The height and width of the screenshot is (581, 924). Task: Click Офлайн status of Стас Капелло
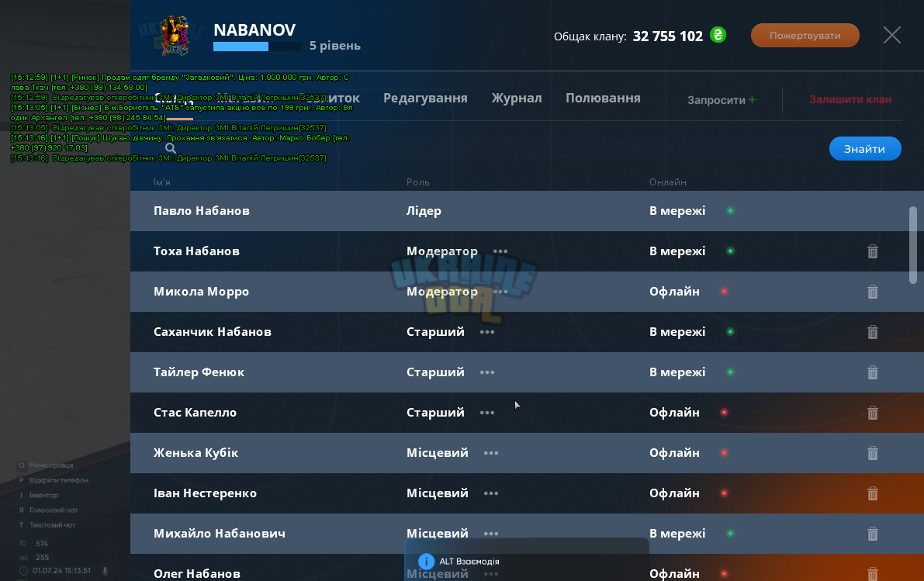[674, 413]
